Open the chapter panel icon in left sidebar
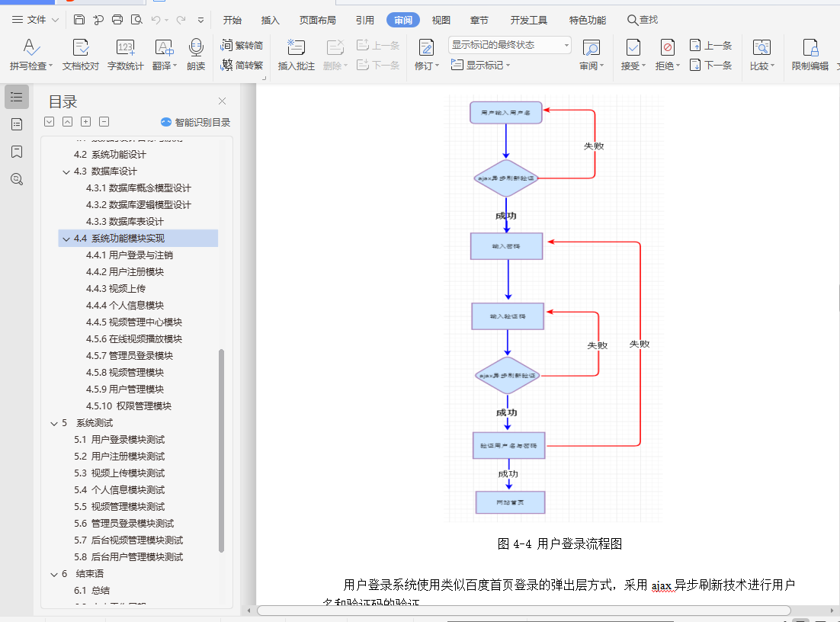The width and height of the screenshot is (840, 622). (x=17, y=124)
